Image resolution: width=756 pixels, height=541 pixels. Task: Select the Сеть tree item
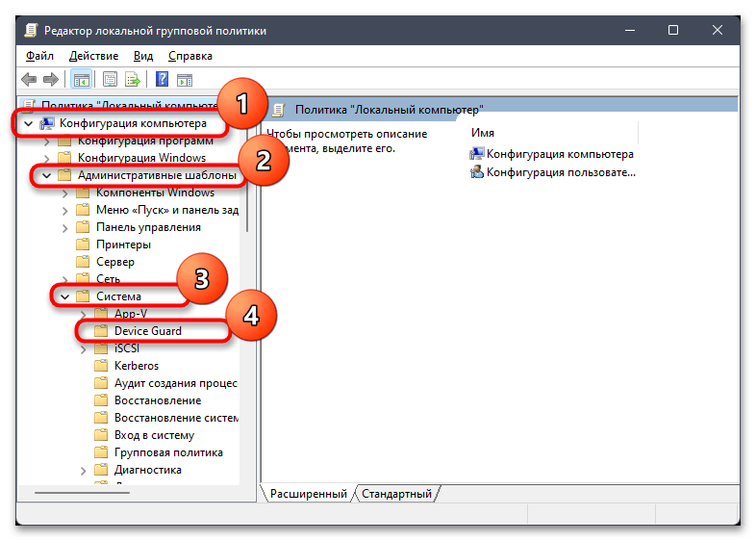click(x=108, y=279)
